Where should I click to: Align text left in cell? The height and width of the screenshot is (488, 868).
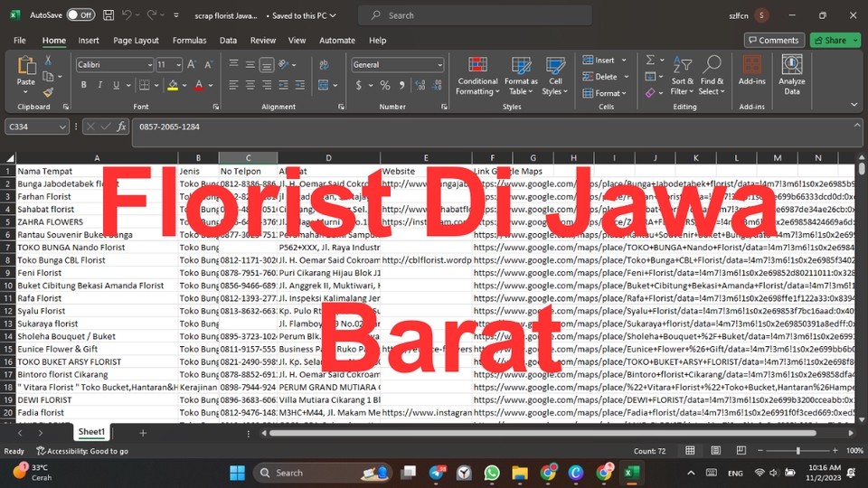coord(233,85)
